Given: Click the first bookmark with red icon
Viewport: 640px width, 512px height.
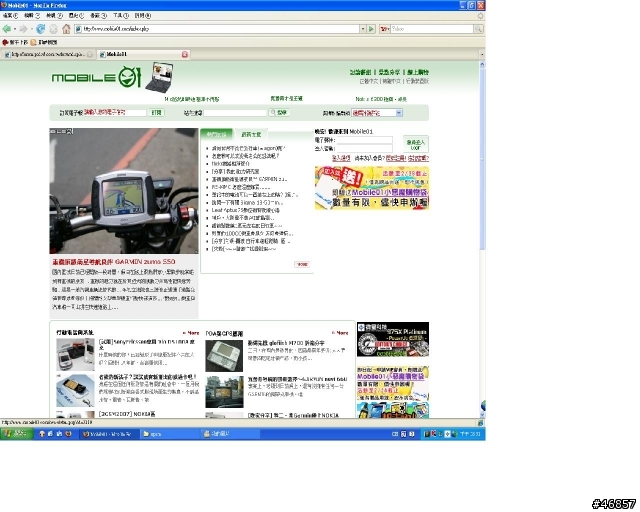Looking at the screenshot, I should 15,42.
